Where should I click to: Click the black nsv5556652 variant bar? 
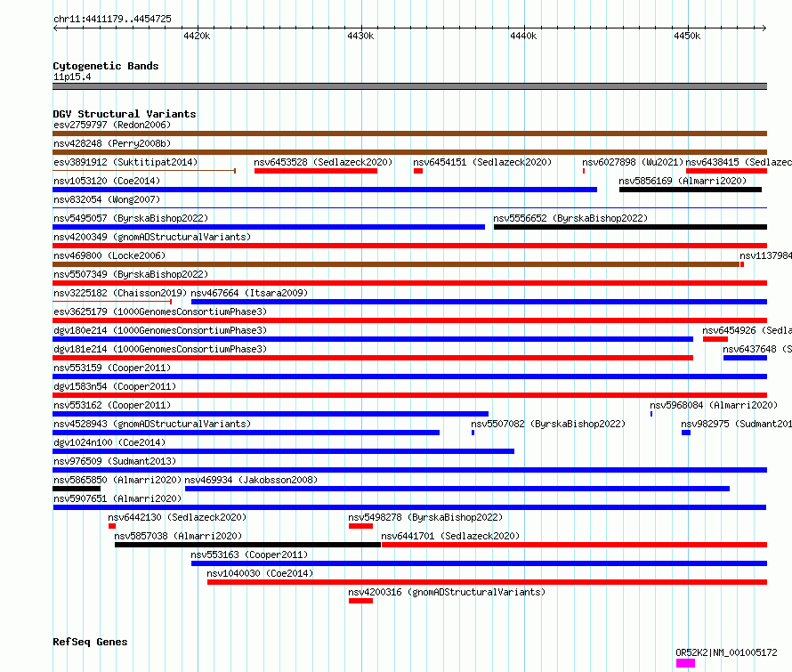pyautogui.click(x=630, y=227)
